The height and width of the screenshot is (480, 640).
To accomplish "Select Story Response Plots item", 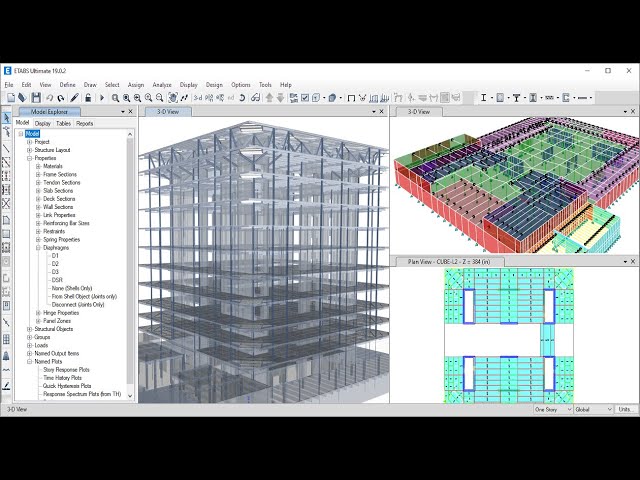I will [x=66, y=370].
